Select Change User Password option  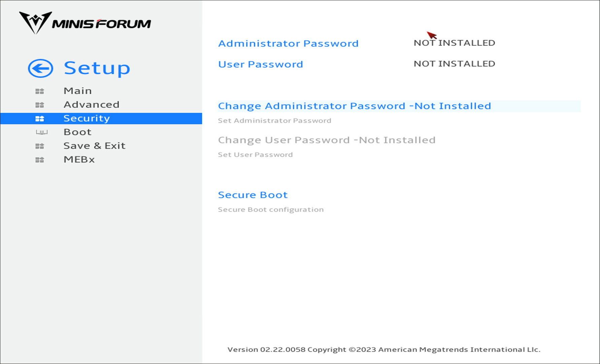pos(326,140)
